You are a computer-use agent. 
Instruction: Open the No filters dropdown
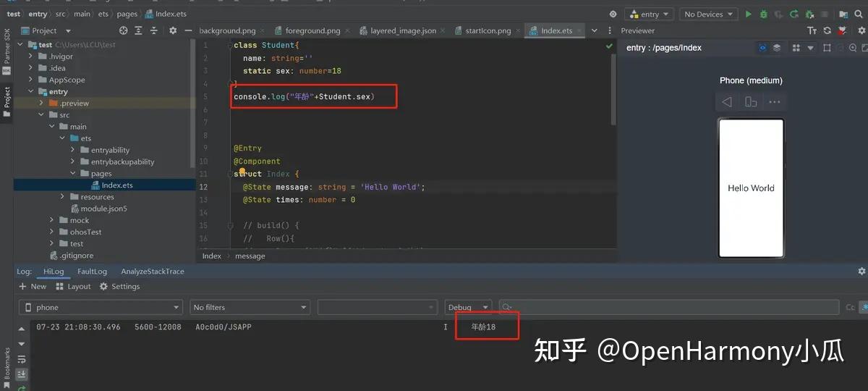250,308
